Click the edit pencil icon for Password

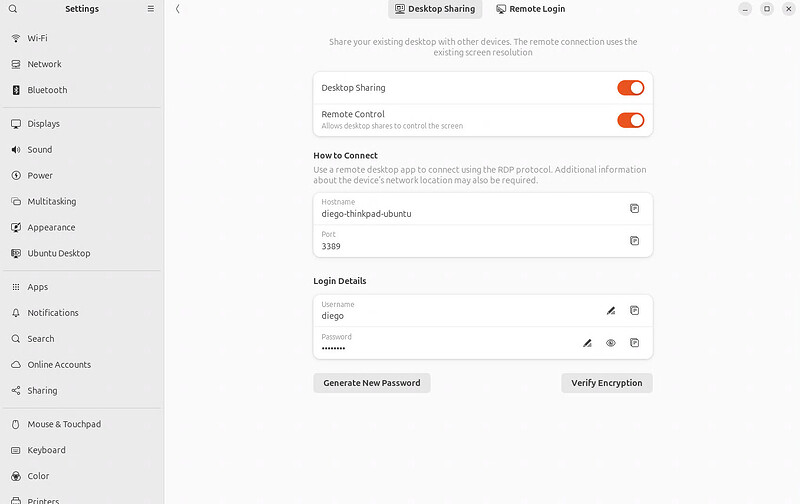pyautogui.click(x=587, y=343)
